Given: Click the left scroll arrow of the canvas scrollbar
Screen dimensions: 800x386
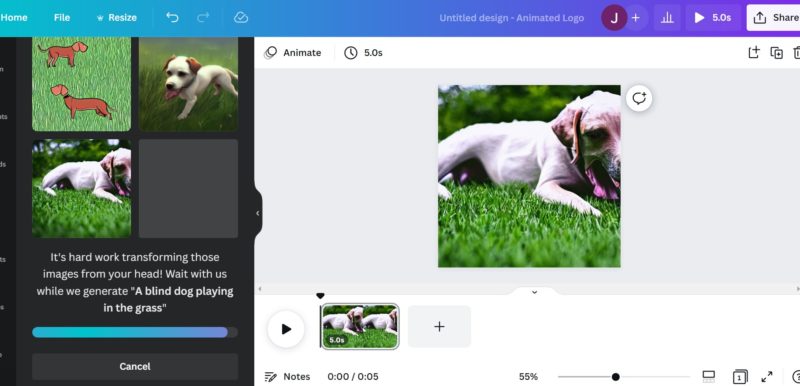Looking at the screenshot, I should [x=260, y=289].
